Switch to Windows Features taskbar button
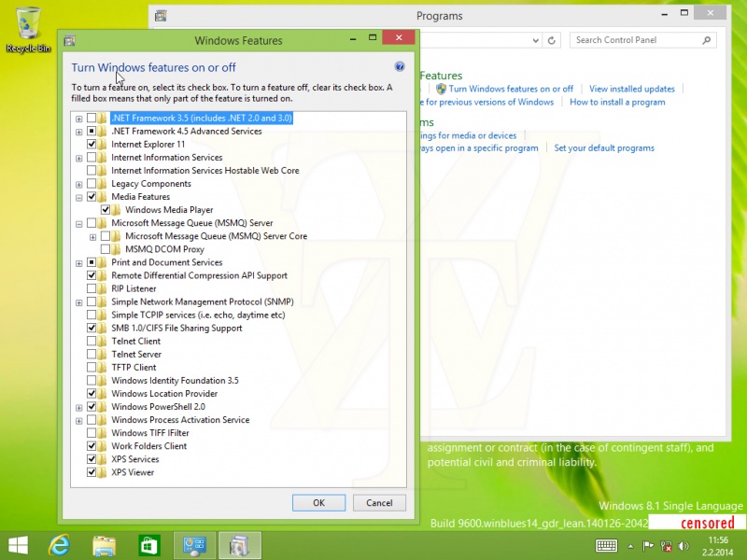Screen dimensions: 747x560 tap(240, 545)
